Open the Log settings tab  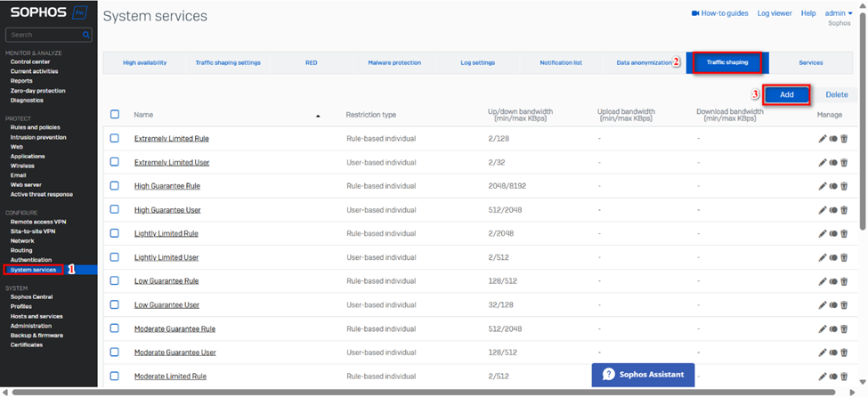pos(477,63)
